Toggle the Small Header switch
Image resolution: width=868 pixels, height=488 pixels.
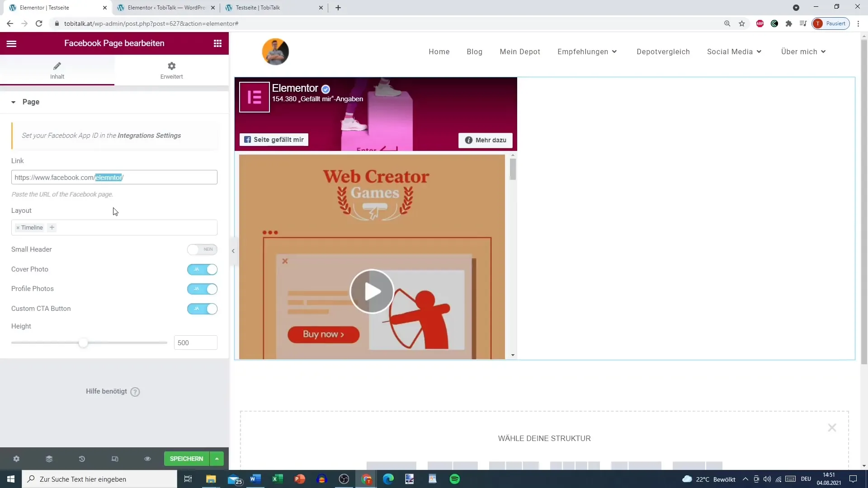[202, 249]
